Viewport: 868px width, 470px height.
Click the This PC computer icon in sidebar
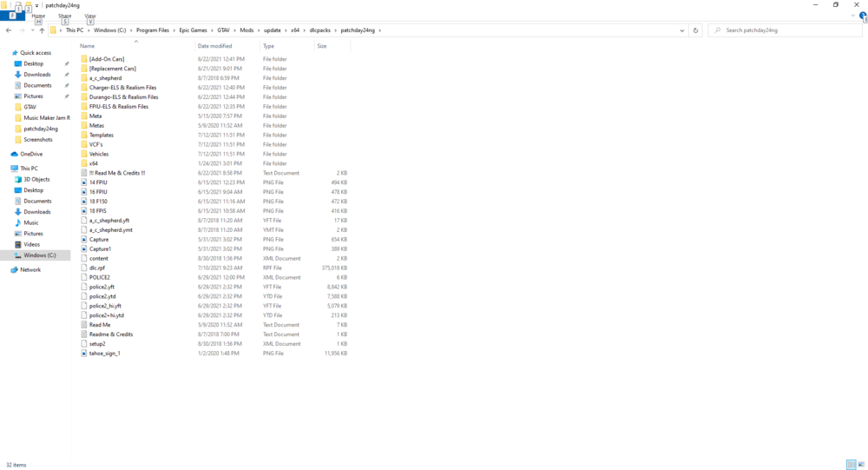(x=15, y=169)
